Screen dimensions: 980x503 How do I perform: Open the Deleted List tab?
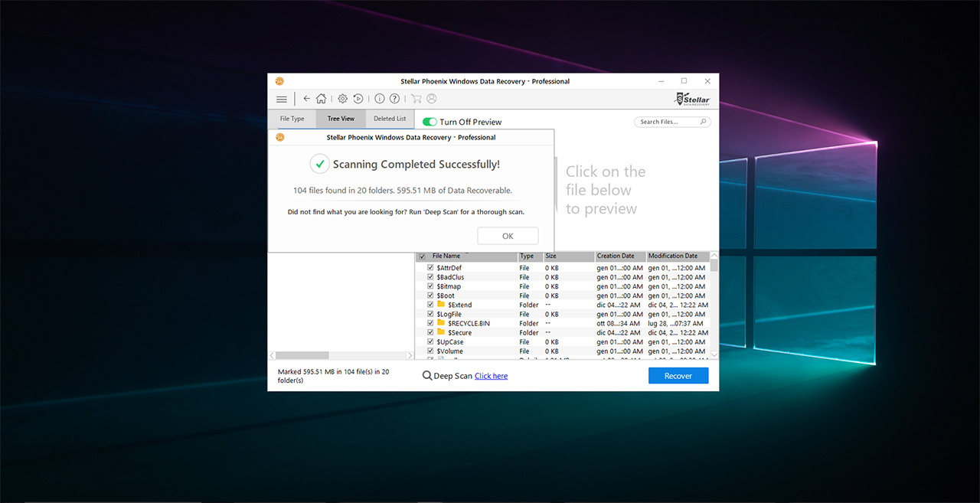(390, 119)
